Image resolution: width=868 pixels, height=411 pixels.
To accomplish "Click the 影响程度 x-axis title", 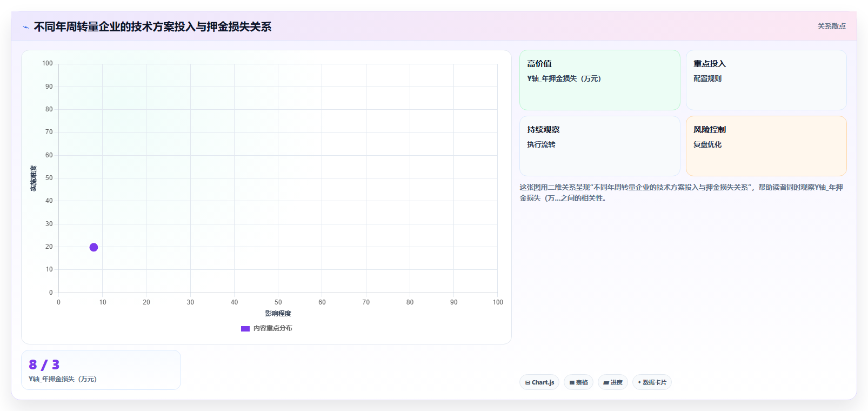I will click(278, 314).
